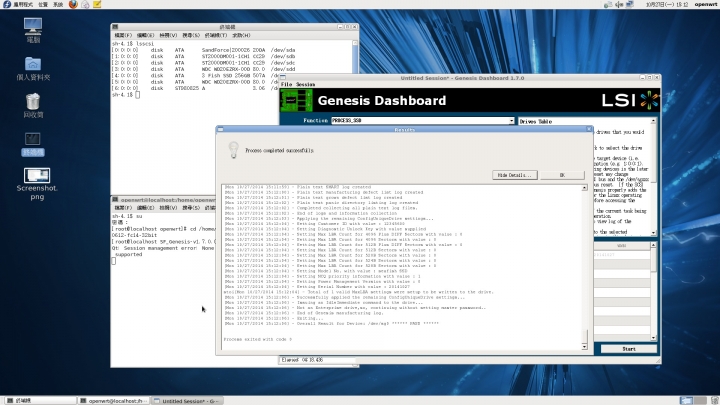Image resolution: width=720 pixels, height=405 pixels.
Task: Click the green circuit board logo
Action: pos(296,100)
